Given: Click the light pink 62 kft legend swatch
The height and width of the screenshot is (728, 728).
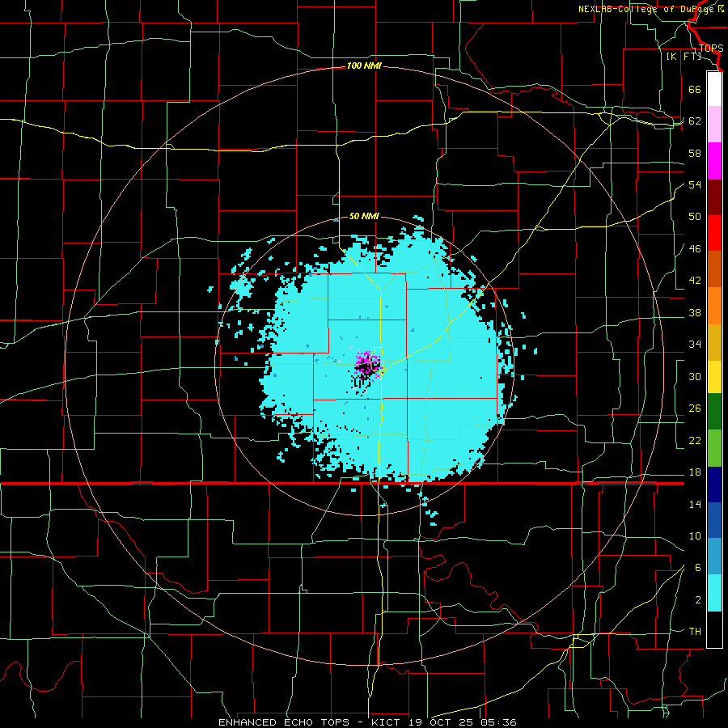Looking at the screenshot, I should point(714,125).
